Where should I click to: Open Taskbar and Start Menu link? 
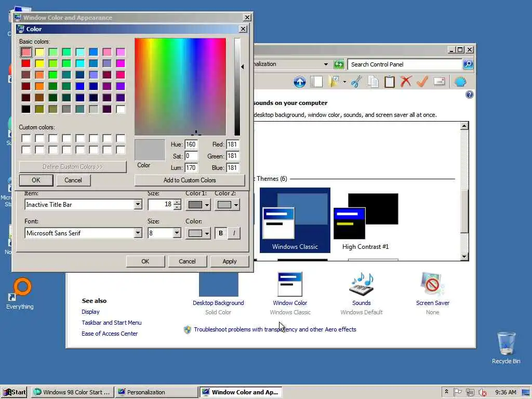coord(112,323)
